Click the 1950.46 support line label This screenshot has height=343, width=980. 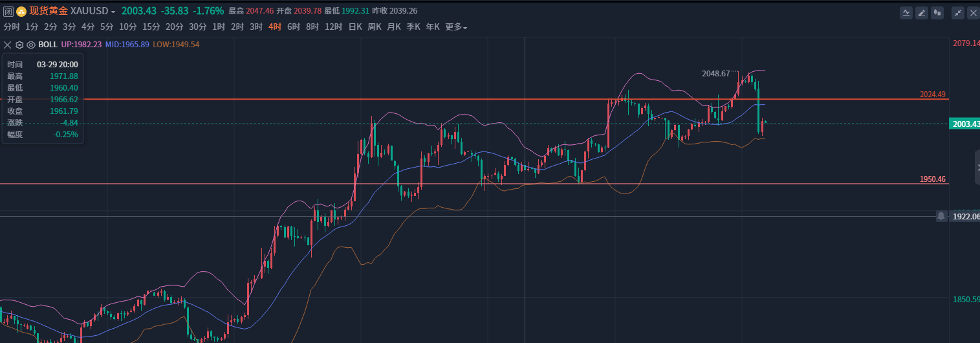[932, 179]
